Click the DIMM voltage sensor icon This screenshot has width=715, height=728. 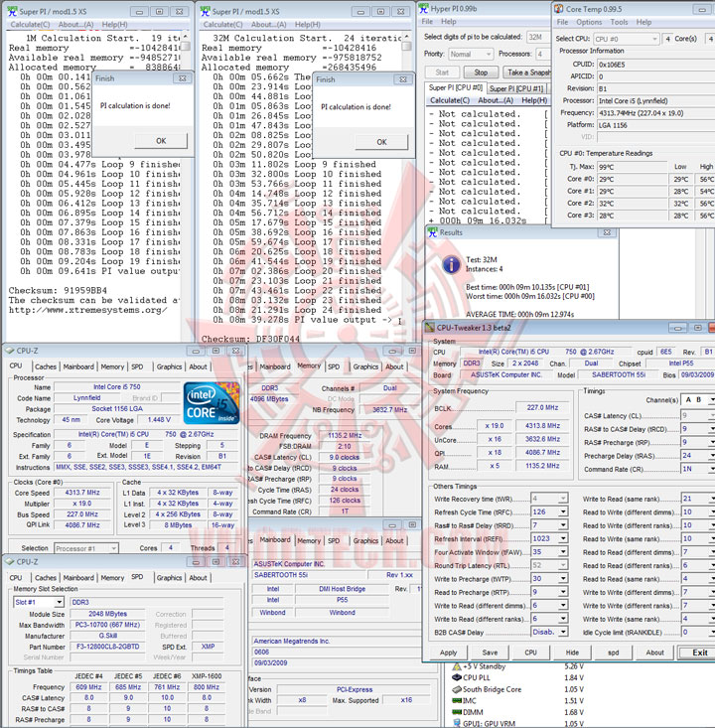coord(457,712)
